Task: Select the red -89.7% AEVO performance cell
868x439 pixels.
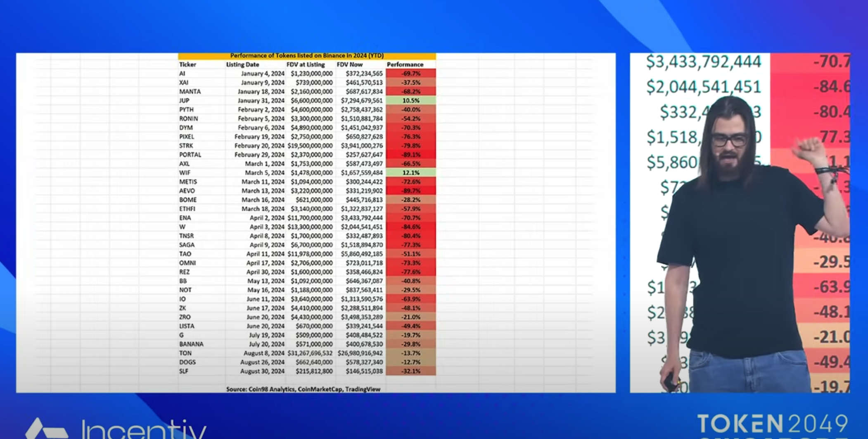Action: coord(410,191)
